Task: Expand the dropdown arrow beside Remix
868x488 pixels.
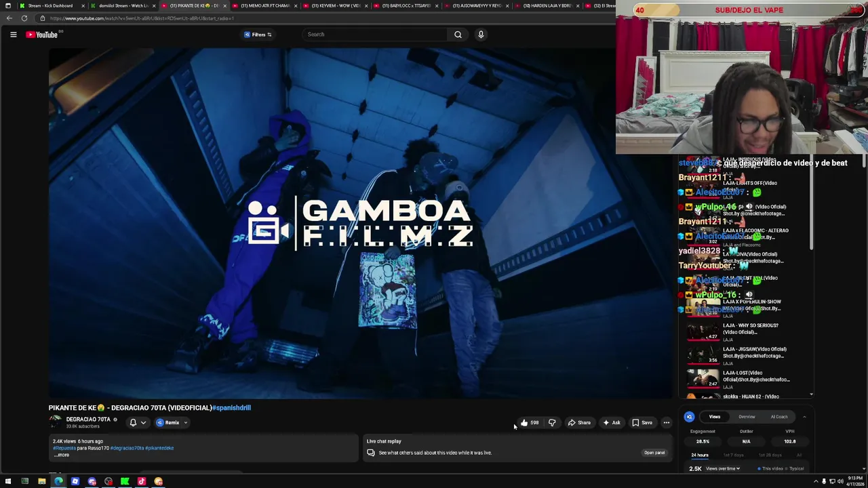Action: 185,423
